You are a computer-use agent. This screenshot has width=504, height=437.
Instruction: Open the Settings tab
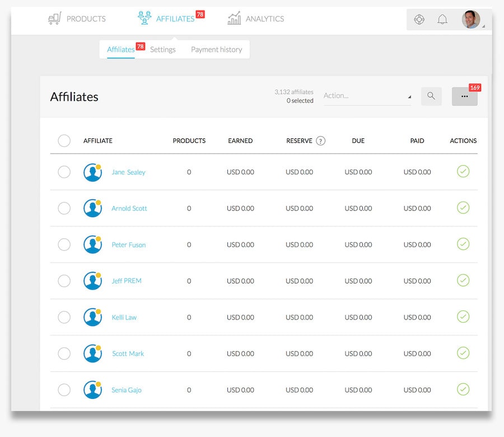[x=162, y=49]
